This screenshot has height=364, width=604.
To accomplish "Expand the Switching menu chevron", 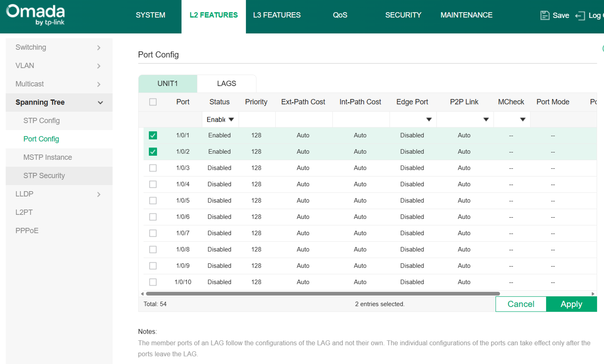I will (99, 48).
